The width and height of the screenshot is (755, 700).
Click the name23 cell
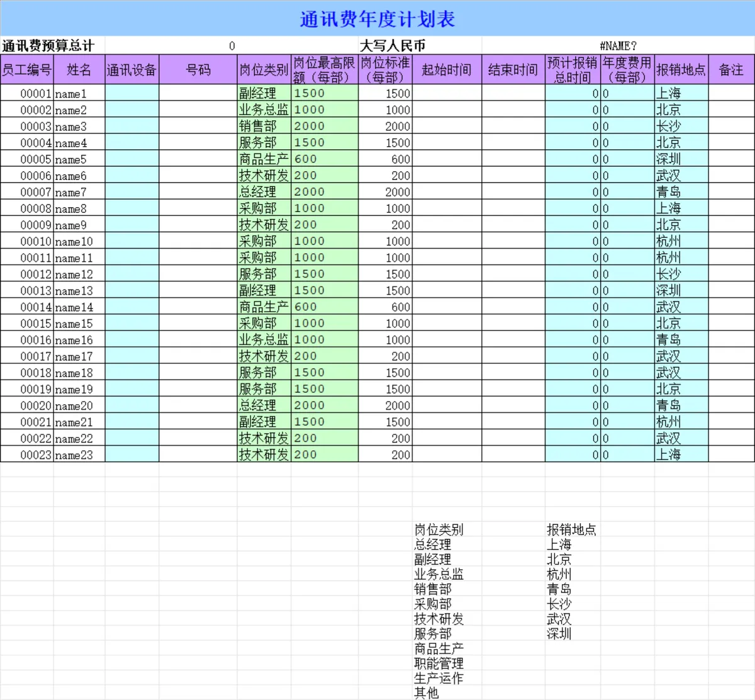(x=79, y=454)
